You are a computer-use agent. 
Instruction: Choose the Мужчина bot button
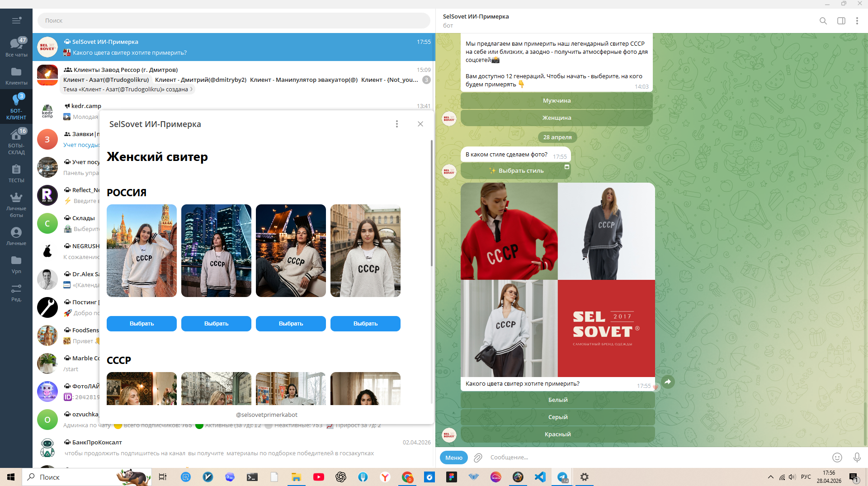(x=557, y=100)
